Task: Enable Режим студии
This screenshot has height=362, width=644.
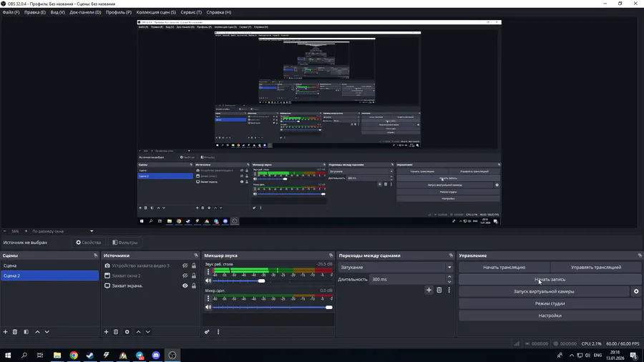Action: pyautogui.click(x=550, y=304)
